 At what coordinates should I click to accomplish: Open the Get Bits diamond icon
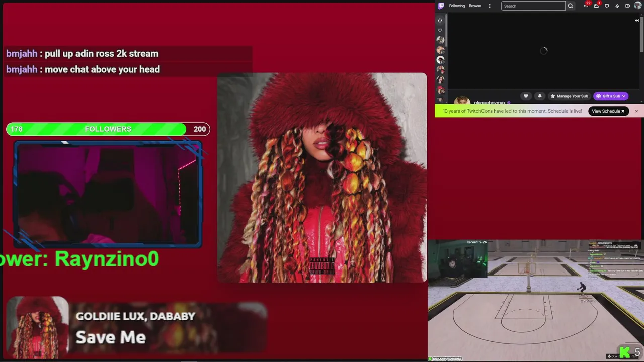click(617, 6)
